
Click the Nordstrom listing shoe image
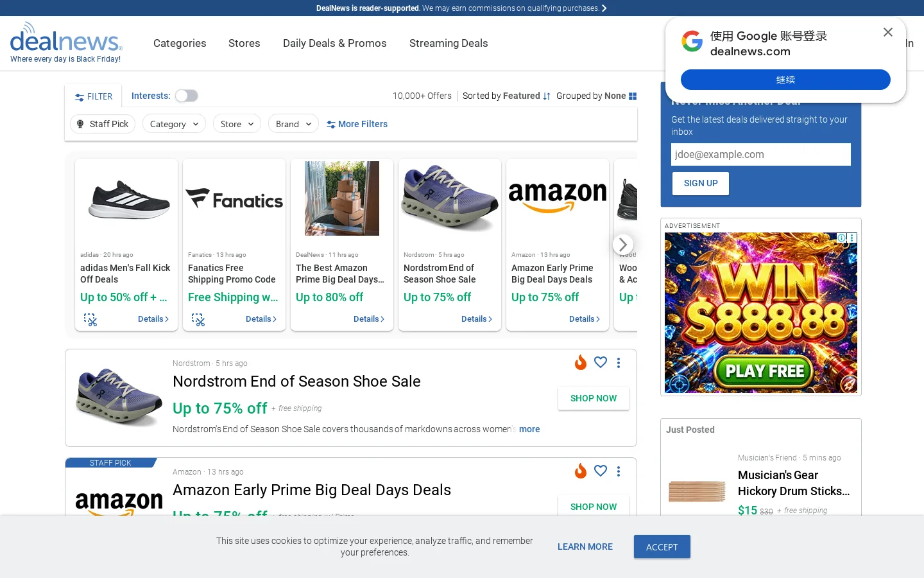[x=119, y=397]
